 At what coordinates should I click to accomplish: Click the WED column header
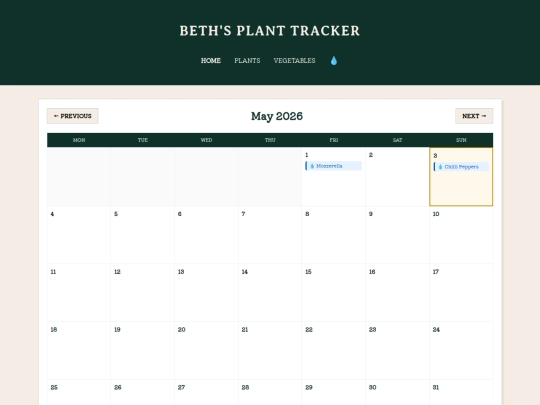tap(206, 140)
